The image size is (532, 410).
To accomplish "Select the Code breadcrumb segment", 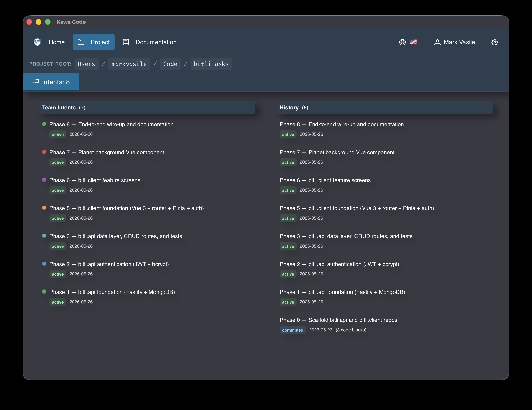I will coord(170,64).
